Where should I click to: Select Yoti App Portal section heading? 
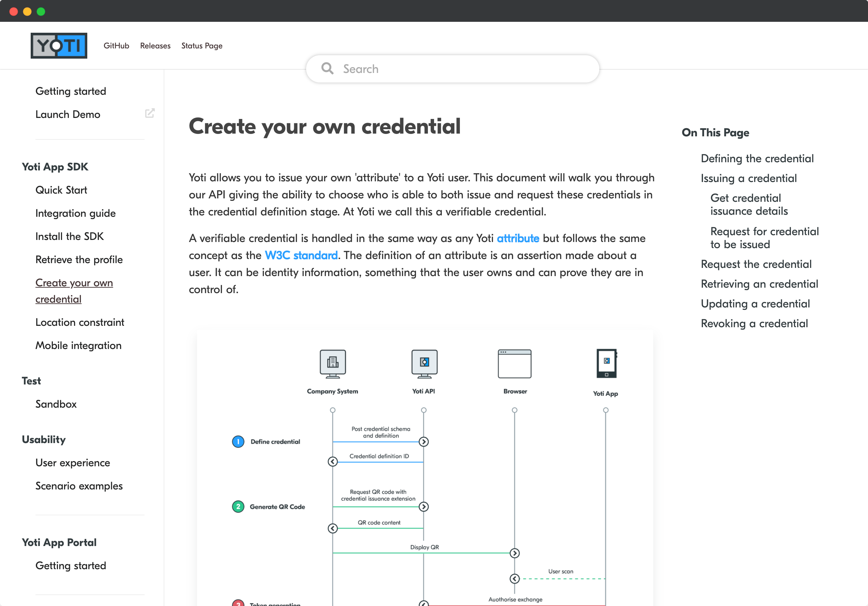[x=59, y=543]
